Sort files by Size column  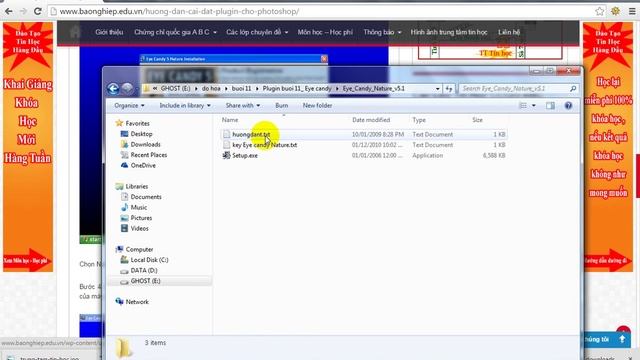[x=477, y=120]
